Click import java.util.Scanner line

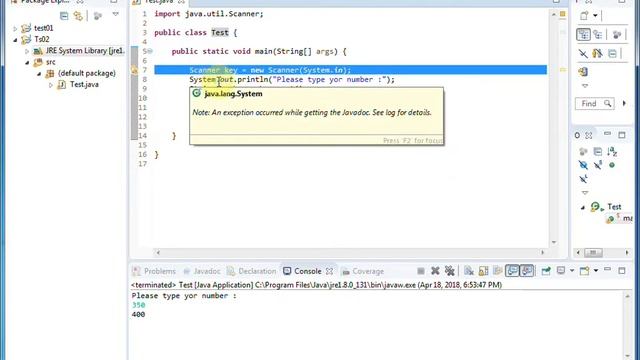209,14
